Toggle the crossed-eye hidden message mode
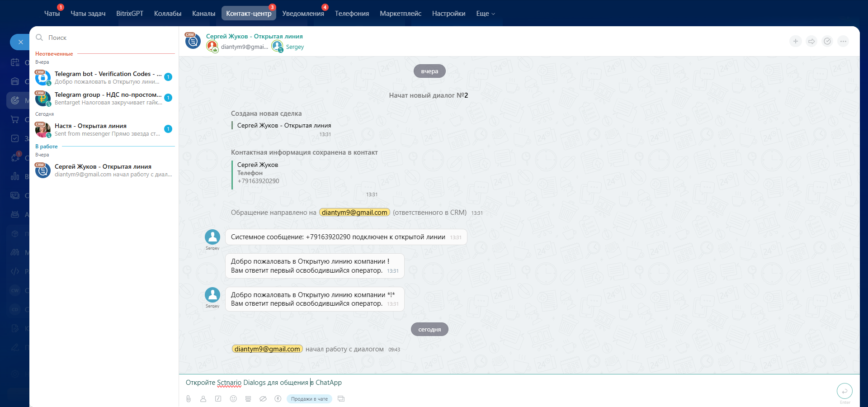The height and width of the screenshot is (407, 868). point(263,399)
